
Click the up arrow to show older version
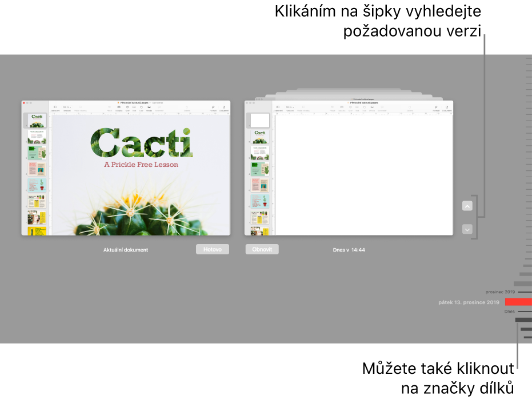[x=467, y=206]
